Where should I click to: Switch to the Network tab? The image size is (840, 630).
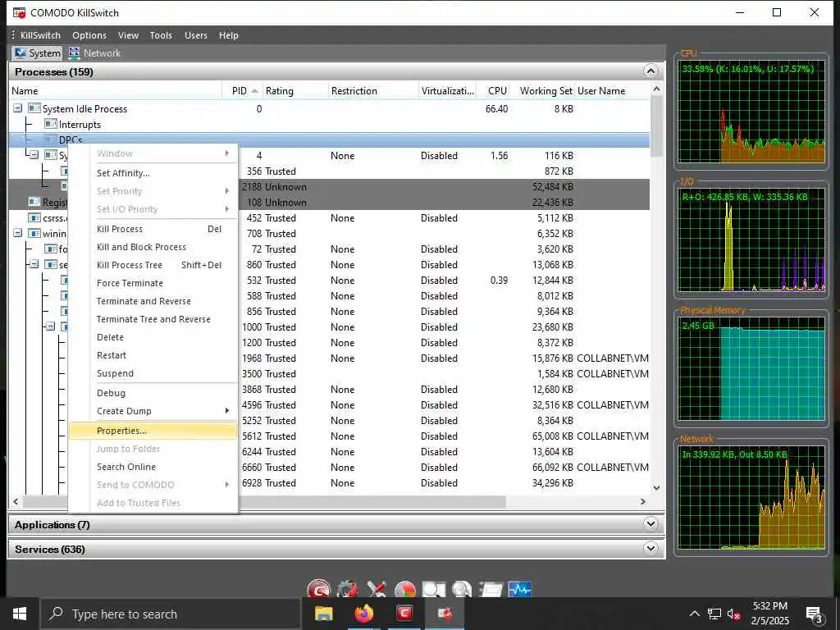point(95,53)
